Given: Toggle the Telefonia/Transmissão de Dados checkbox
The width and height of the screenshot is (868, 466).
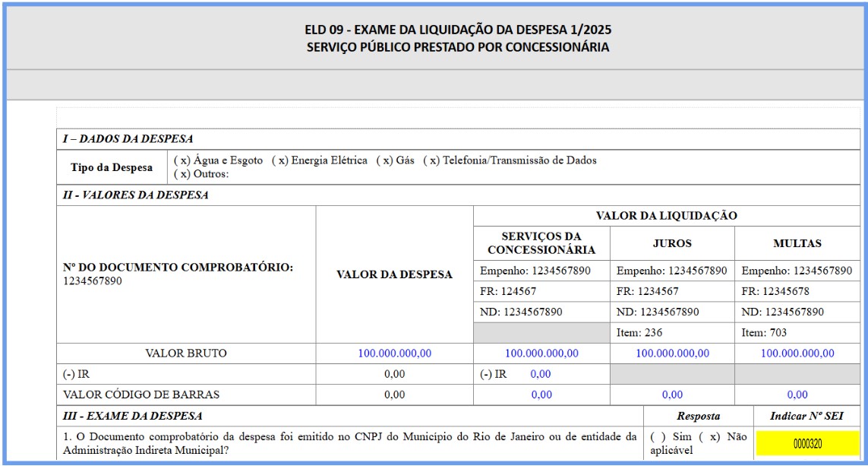Looking at the screenshot, I should tap(431, 161).
